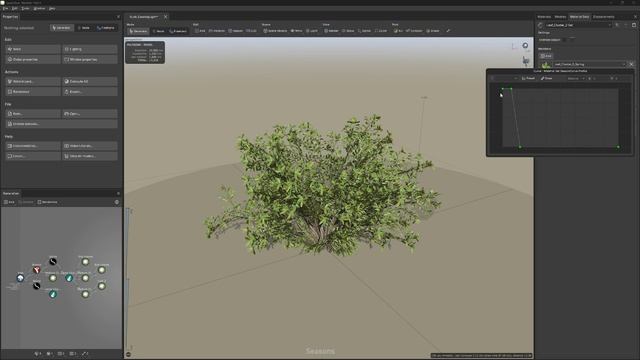Click the wind fan icon in viewport

click(x=526, y=61)
